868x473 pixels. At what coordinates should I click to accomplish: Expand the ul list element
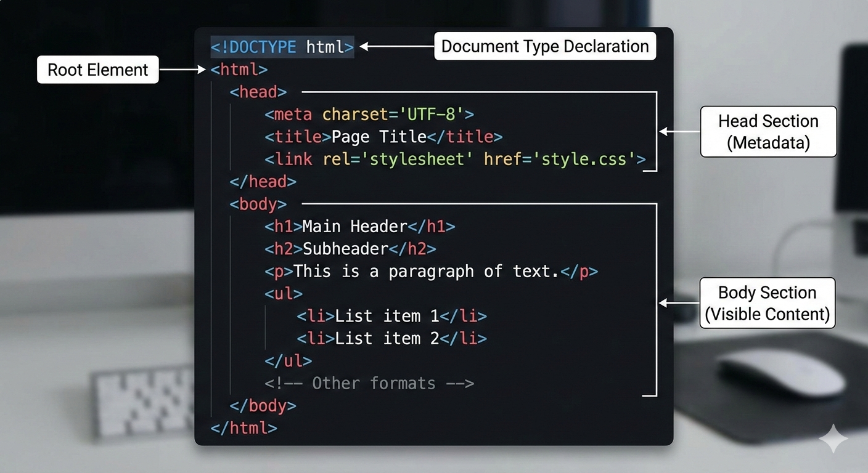283,294
